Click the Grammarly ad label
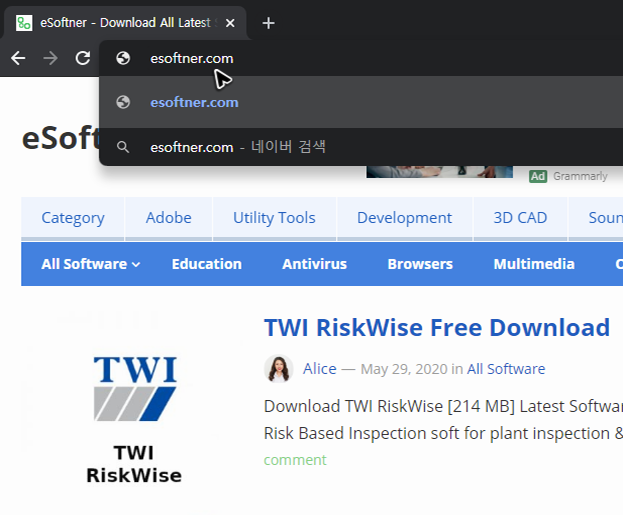Screen dimensions: 623x515 tap(580, 176)
